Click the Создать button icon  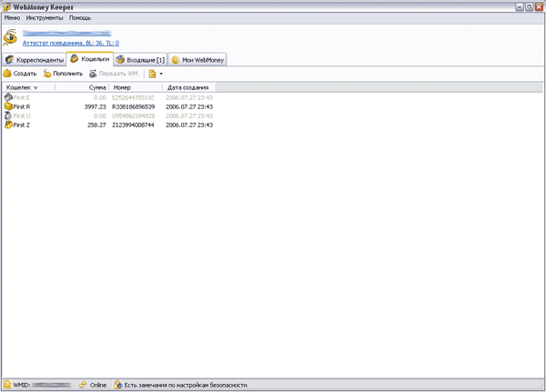point(7,74)
